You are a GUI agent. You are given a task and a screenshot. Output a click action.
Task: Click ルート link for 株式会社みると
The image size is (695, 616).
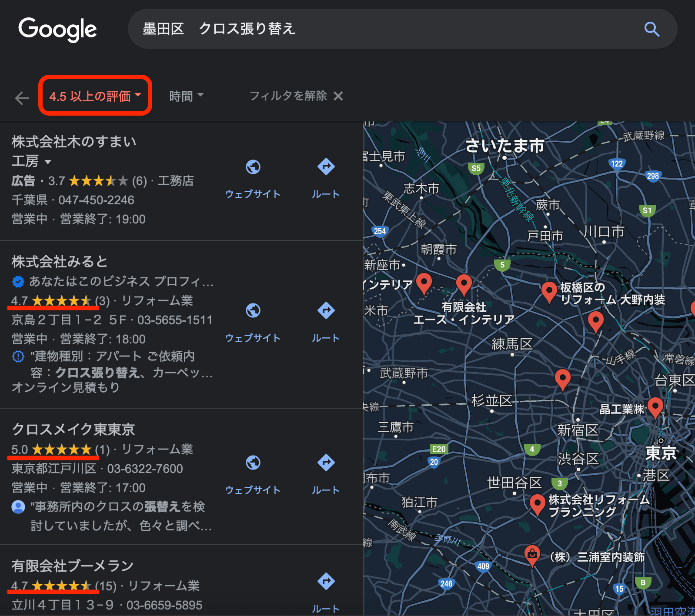(326, 338)
